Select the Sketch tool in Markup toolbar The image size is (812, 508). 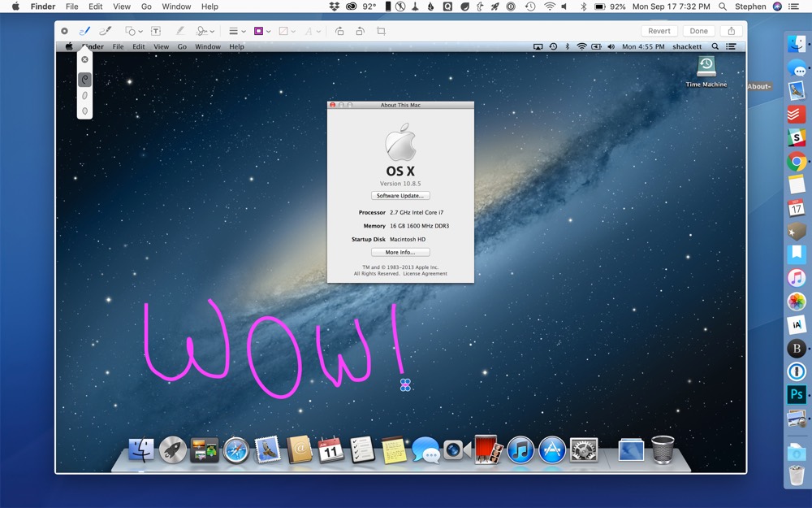pos(84,31)
